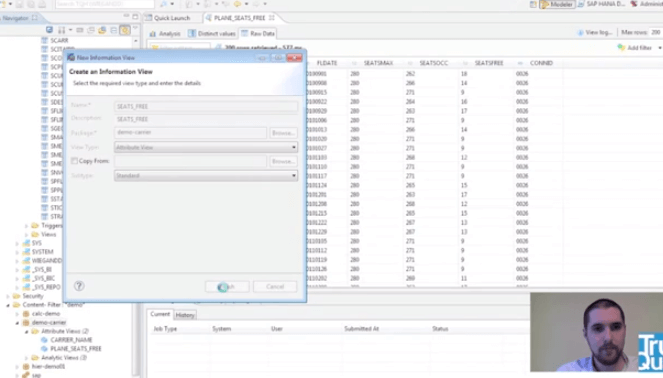Open the Subtype Standard dropdown
The image size is (663, 378).
pyautogui.click(x=206, y=175)
